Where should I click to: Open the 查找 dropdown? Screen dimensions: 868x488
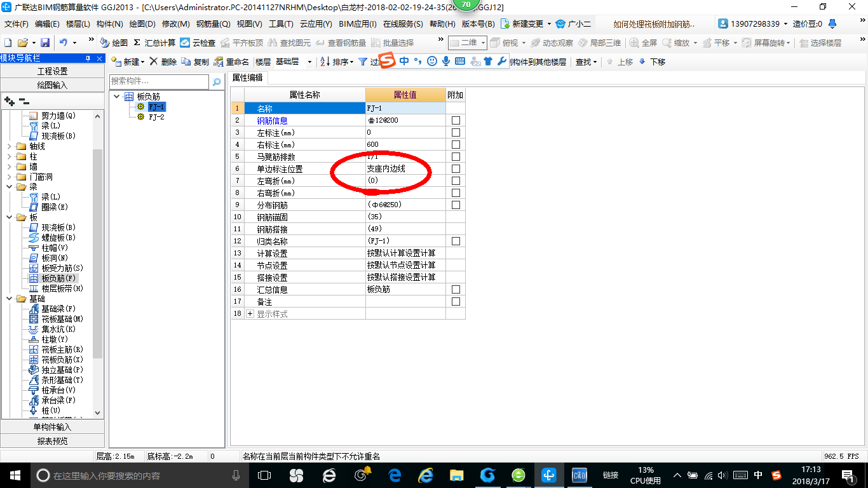[586, 62]
